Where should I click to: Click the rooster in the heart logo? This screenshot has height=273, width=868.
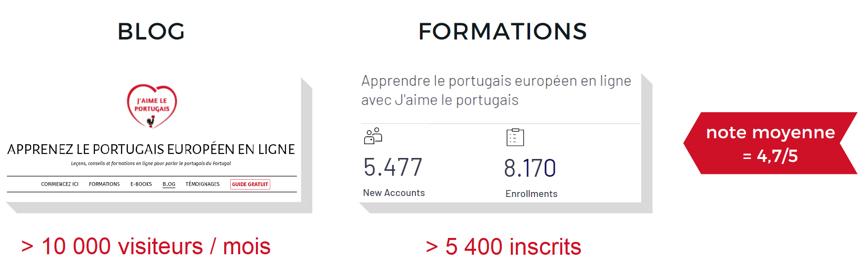(151, 121)
